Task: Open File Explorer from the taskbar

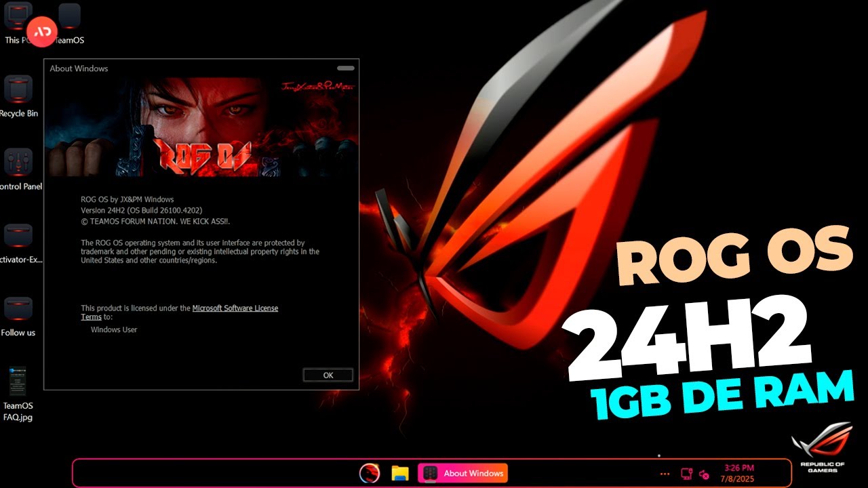Action: coord(400,473)
